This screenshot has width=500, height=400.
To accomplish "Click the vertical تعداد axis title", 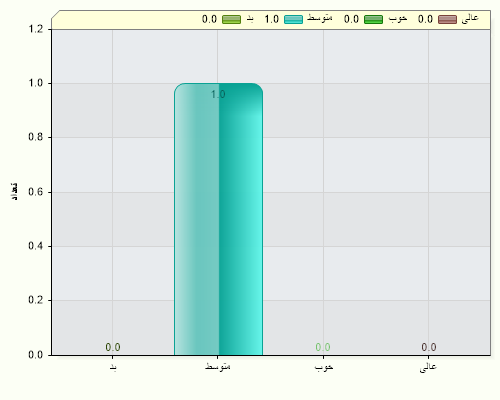I will click(14, 191).
